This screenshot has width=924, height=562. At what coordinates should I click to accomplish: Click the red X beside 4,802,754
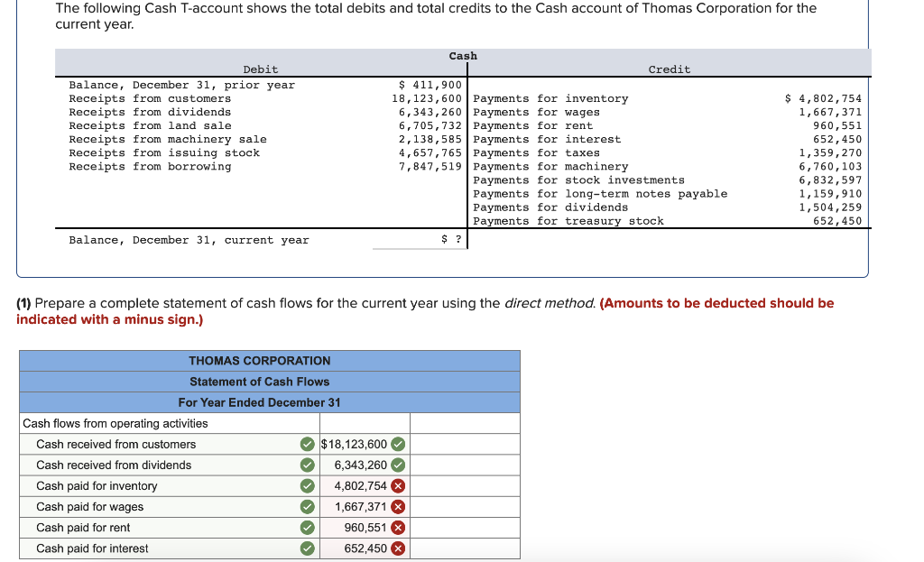pyautogui.click(x=397, y=485)
